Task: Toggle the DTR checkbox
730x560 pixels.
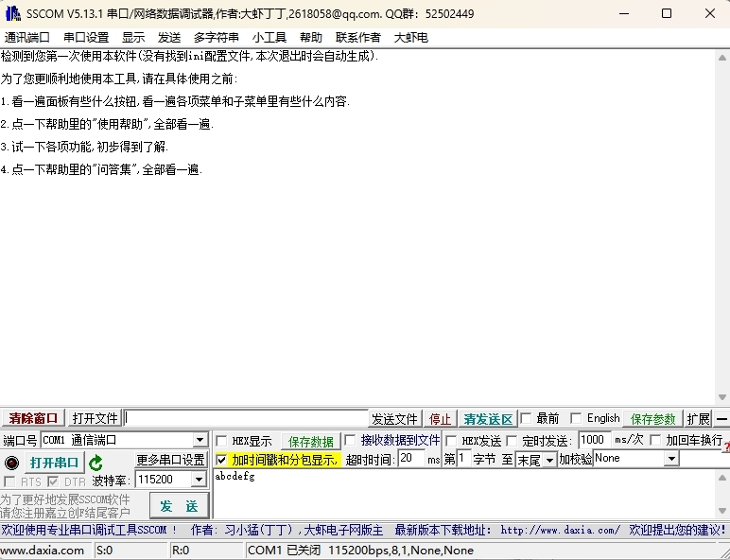Action: (x=53, y=481)
